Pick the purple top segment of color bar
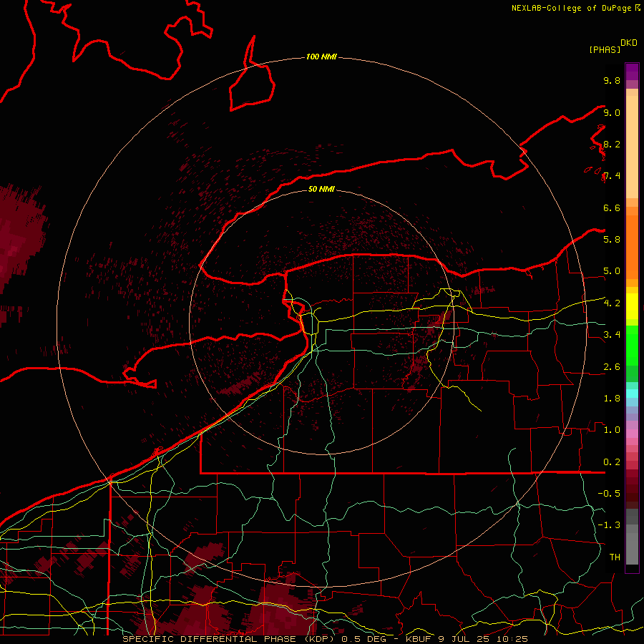The height and width of the screenshot is (644, 644). coord(632,72)
